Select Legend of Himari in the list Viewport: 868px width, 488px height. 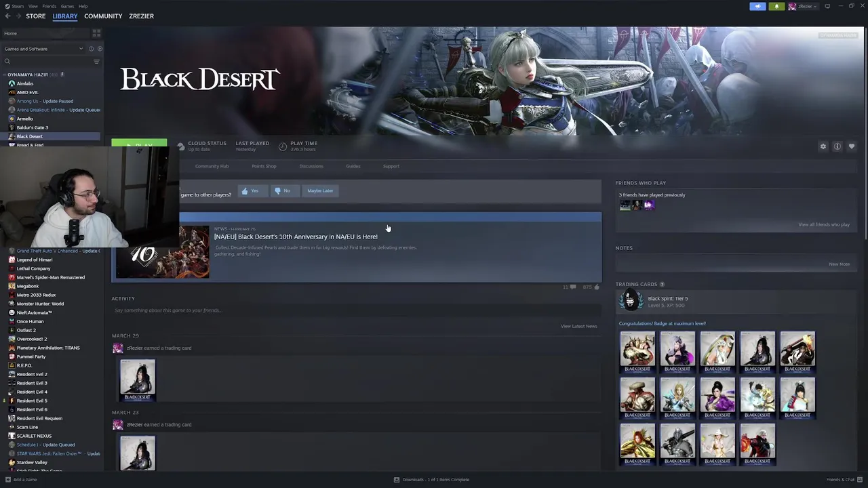point(35,260)
